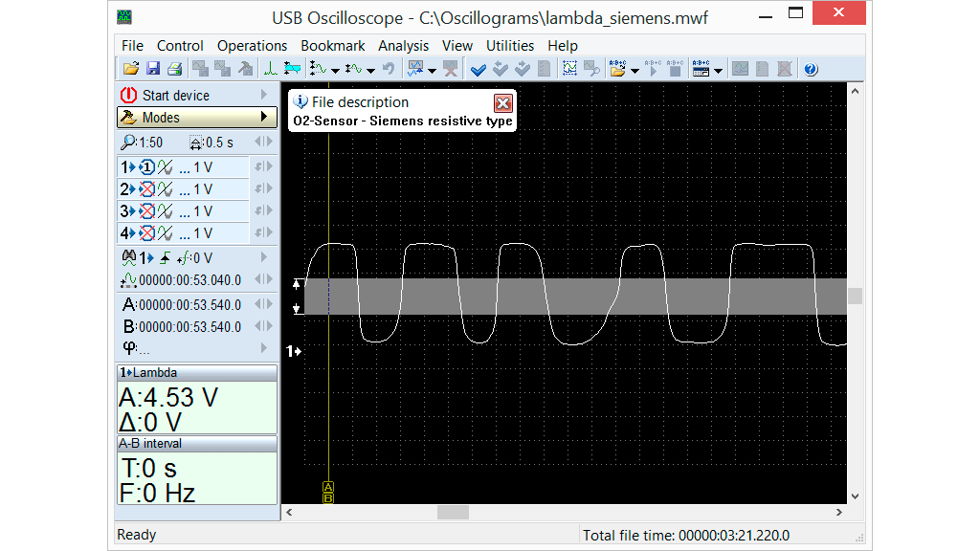
Task: Click the waveform layout toolbar icon
Action: [x=415, y=69]
